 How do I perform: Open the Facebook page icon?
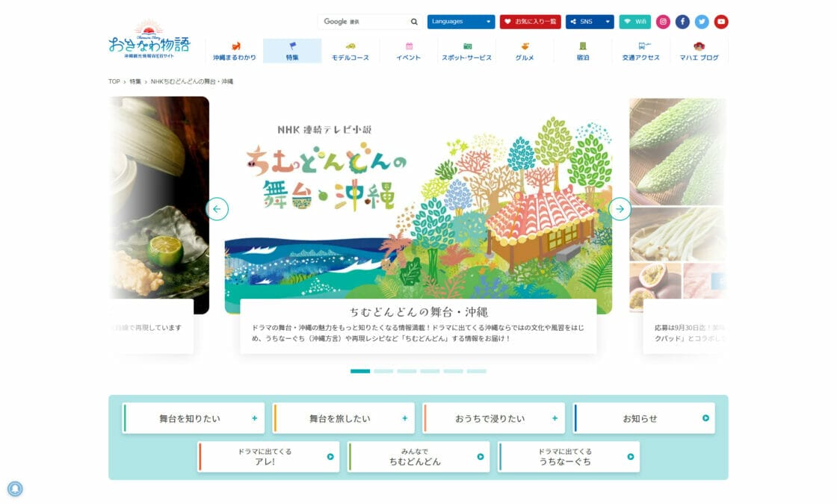click(682, 22)
